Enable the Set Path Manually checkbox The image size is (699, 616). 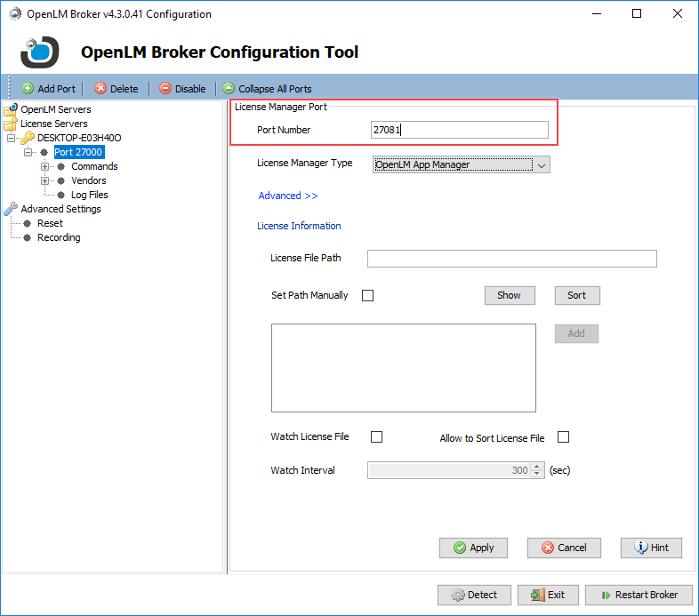[x=367, y=296]
